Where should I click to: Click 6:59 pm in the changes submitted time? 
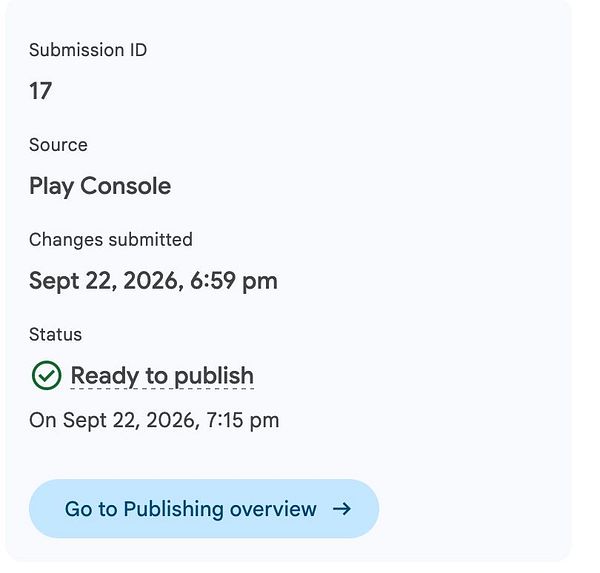233,281
